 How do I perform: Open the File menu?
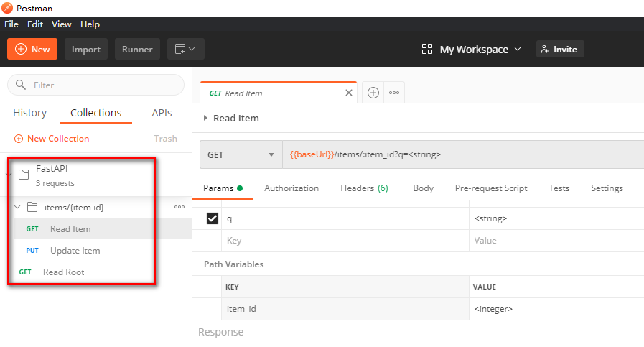coord(11,24)
